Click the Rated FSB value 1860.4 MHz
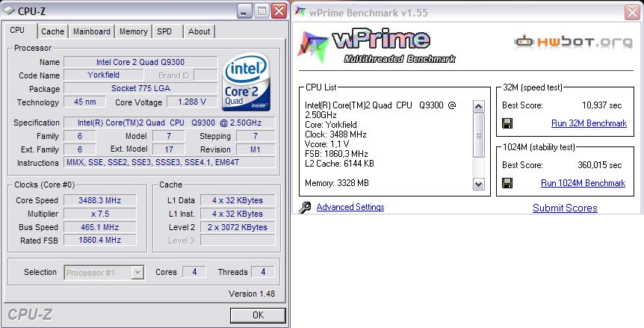This screenshot has width=644, height=328. coord(100,240)
